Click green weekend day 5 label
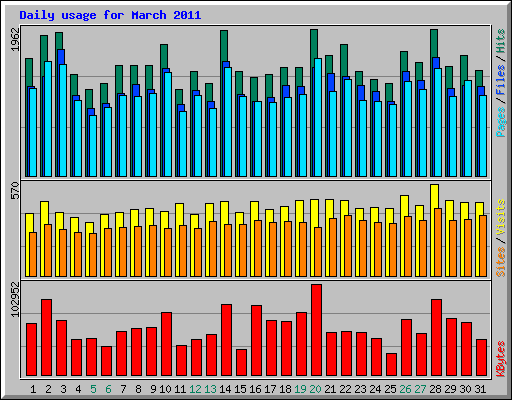The image size is (512, 400). click(x=93, y=389)
